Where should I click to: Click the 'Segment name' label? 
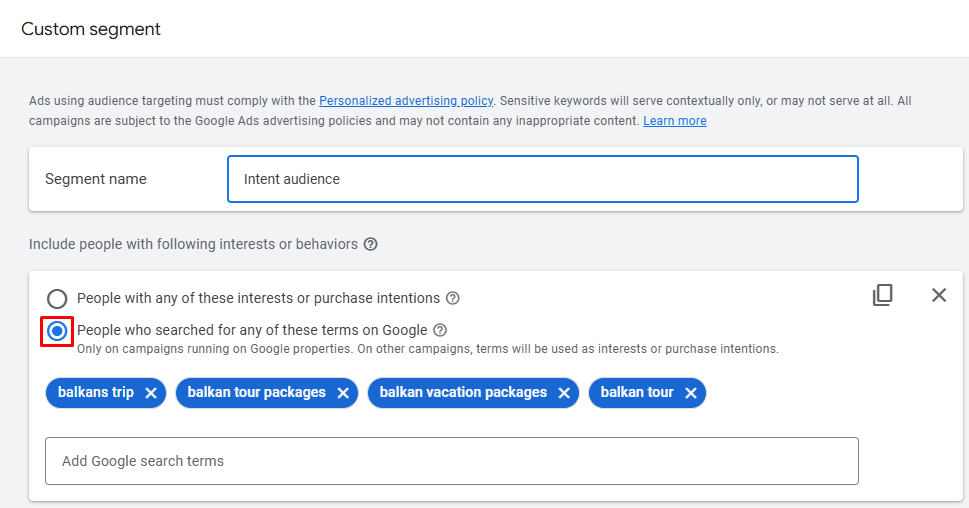pos(96,179)
